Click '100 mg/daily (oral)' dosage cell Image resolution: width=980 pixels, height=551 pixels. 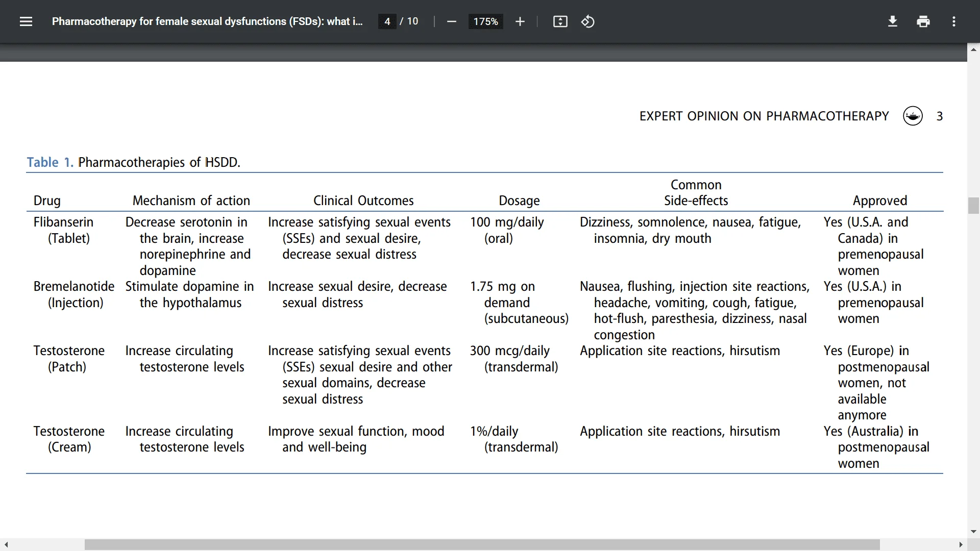tap(507, 230)
